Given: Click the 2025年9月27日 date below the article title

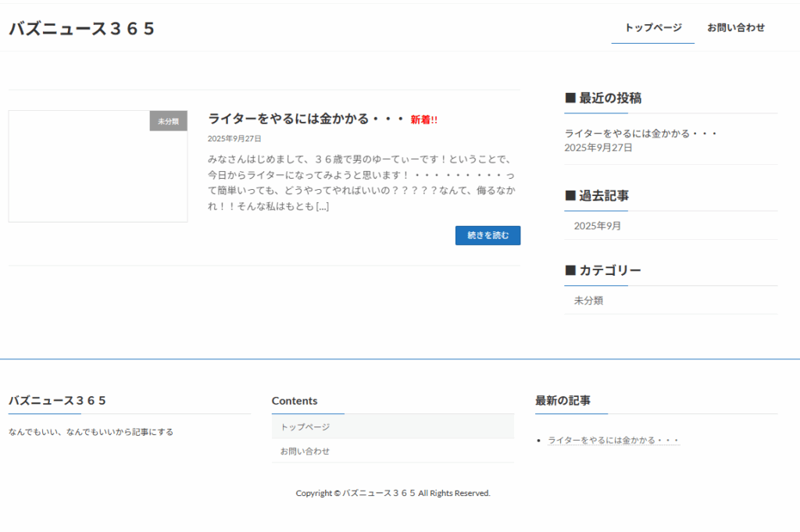Looking at the screenshot, I should pyautogui.click(x=234, y=138).
